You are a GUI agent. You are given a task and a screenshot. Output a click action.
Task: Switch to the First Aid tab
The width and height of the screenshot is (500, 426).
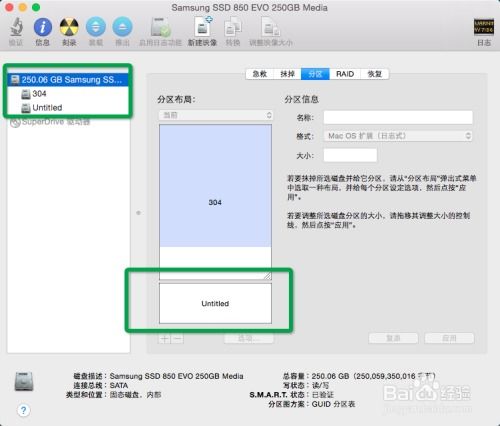(260, 74)
